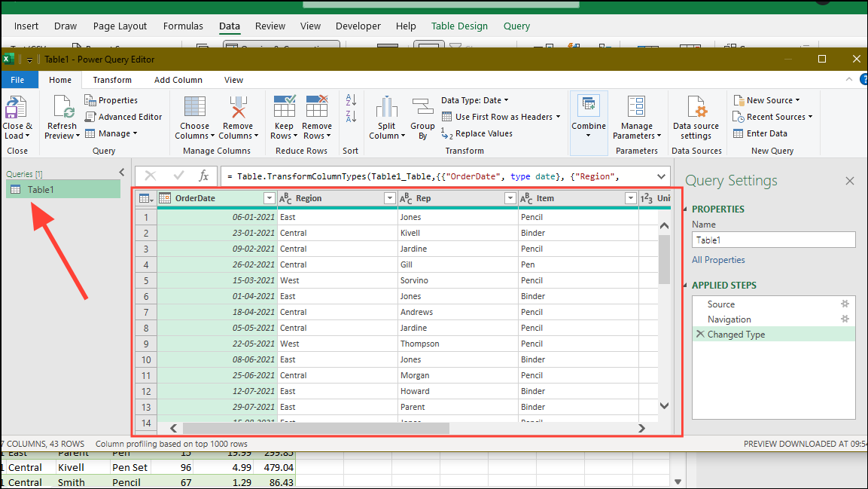Click the Close & Load icon
This screenshot has height=489, width=868.
click(17, 107)
